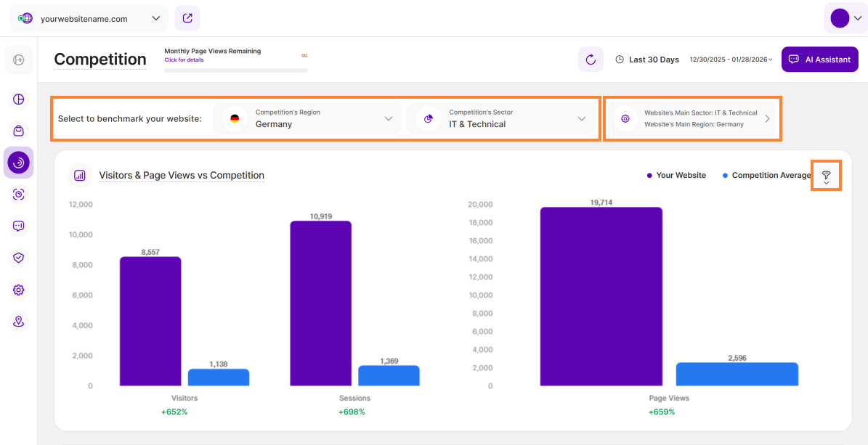The image size is (868, 445).
Task: Toggle Your Website legend series
Action: 676,176
